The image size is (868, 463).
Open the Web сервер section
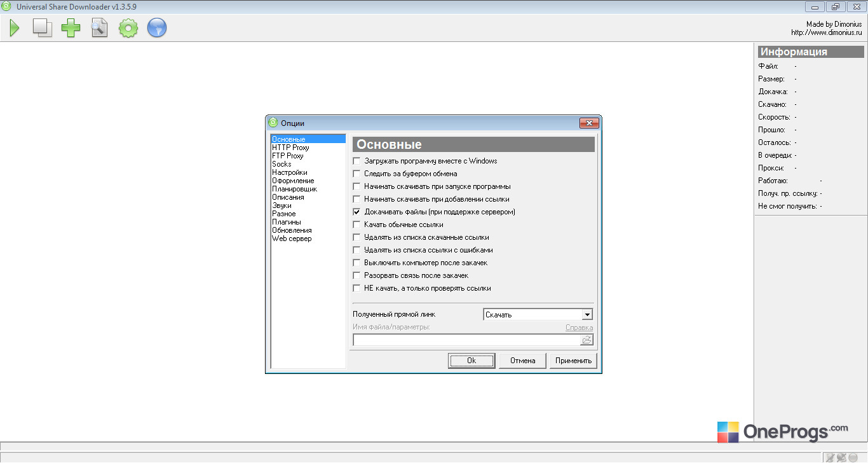click(292, 238)
